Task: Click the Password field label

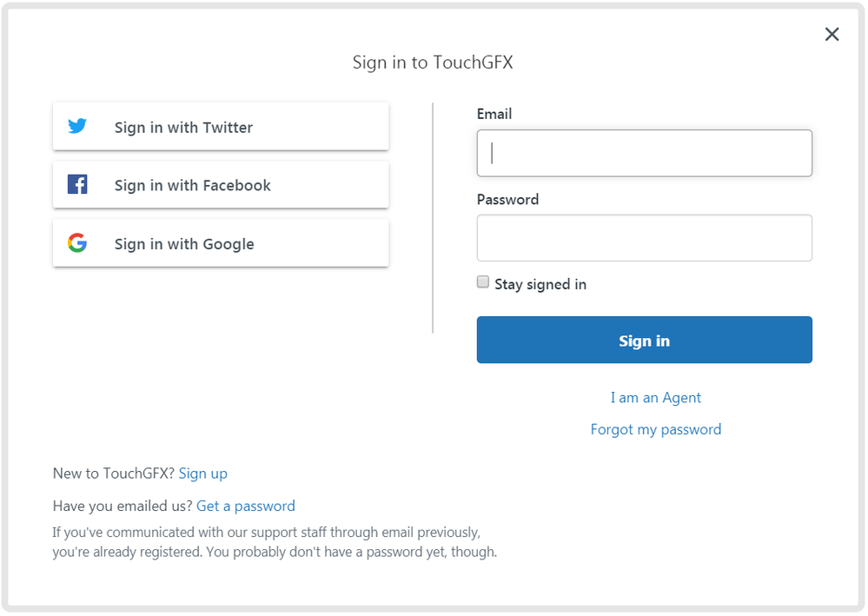Action: tap(507, 199)
